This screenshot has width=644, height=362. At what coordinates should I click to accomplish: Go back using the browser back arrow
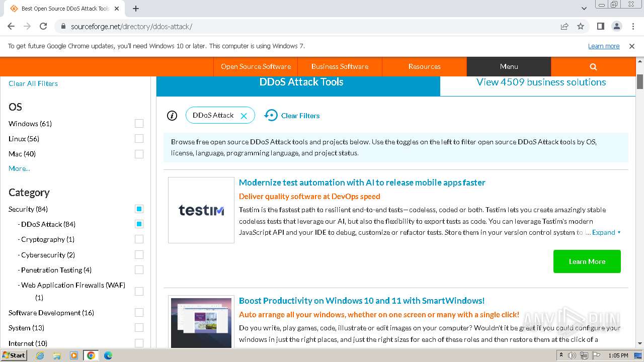click(11, 26)
